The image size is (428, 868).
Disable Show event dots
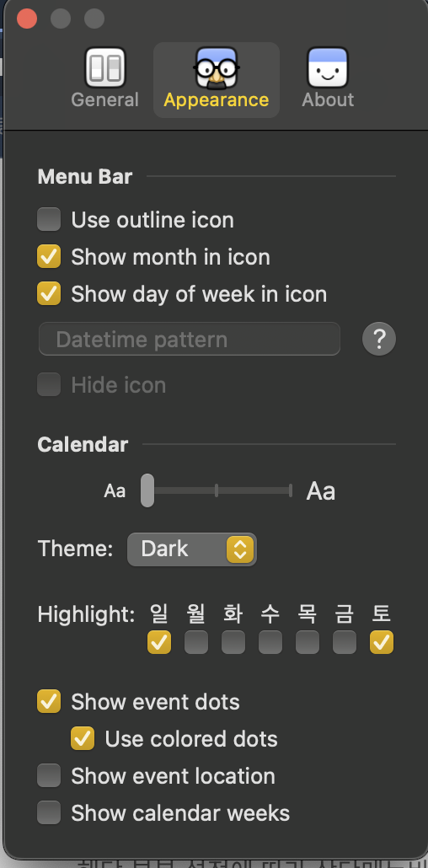click(49, 701)
